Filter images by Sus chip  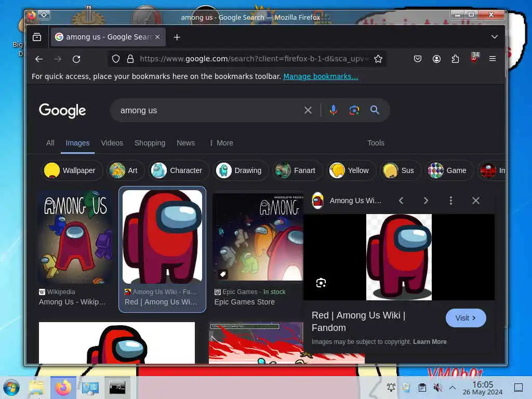[401, 170]
